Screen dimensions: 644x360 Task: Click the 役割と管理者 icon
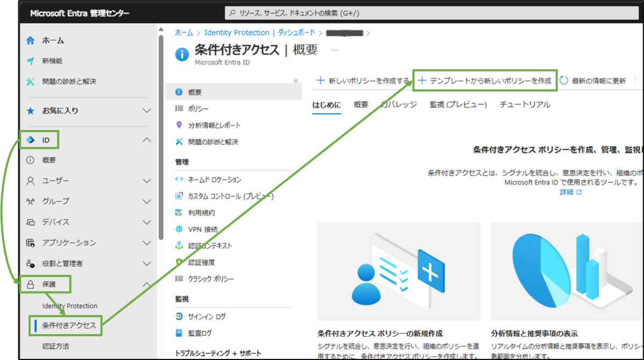(x=31, y=263)
